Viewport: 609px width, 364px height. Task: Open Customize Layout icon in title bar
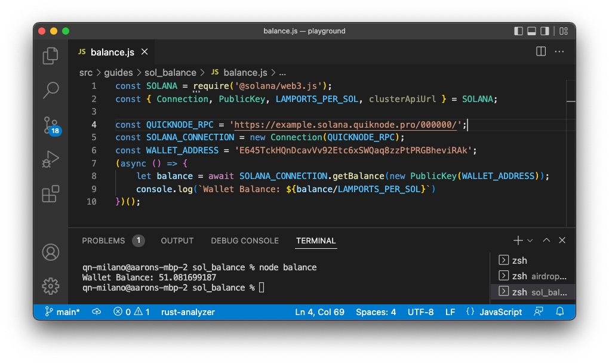(564, 31)
